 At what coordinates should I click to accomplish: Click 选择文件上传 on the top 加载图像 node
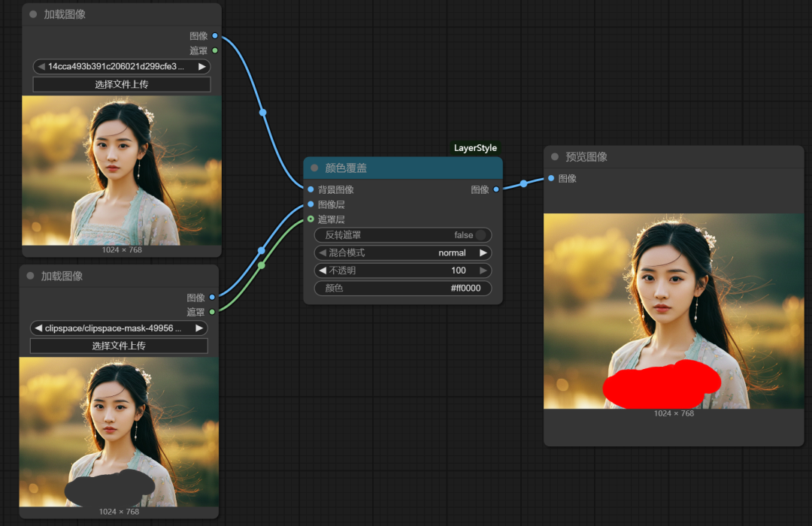[120, 83]
